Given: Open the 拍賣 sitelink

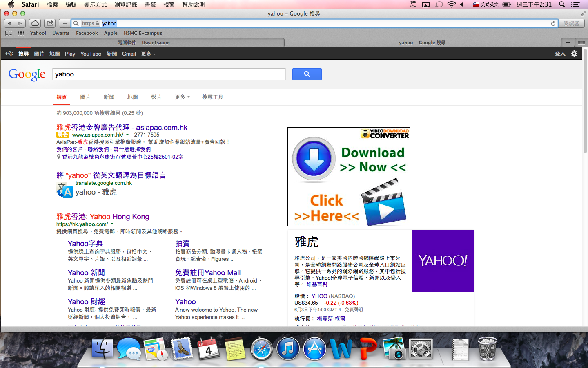Looking at the screenshot, I should point(182,243).
